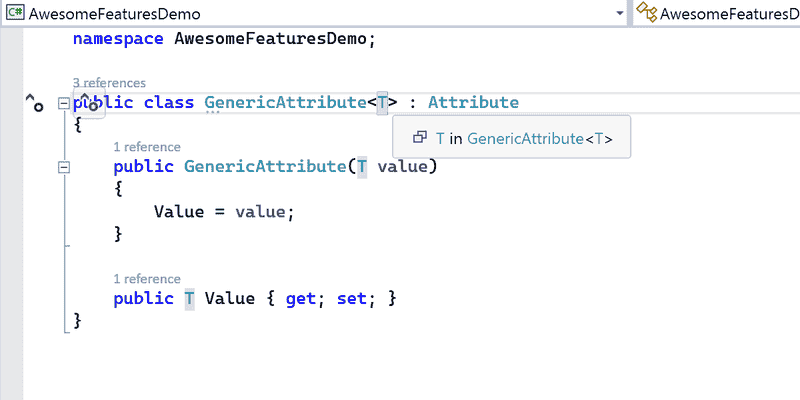Open the AwesomeFeaturesDemo project dropdown arrow
The height and width of the screenshot is (400, 800).
click(x=620, y=13)
